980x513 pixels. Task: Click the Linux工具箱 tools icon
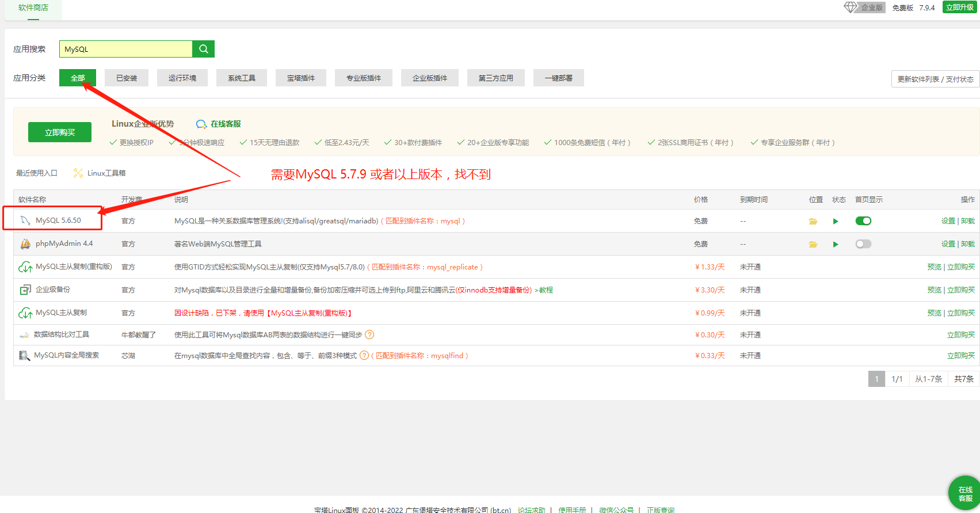pos(78,173)
